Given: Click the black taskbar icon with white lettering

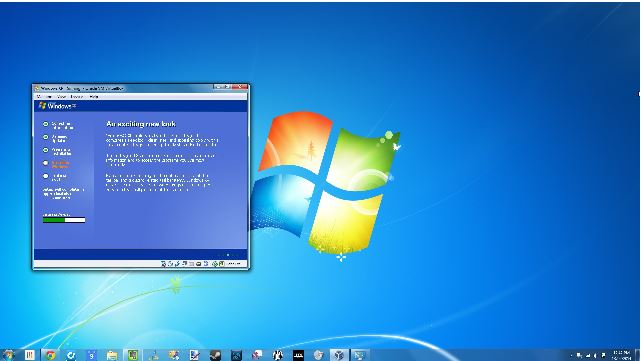Looking at the screenshot, I should [298, 355].
